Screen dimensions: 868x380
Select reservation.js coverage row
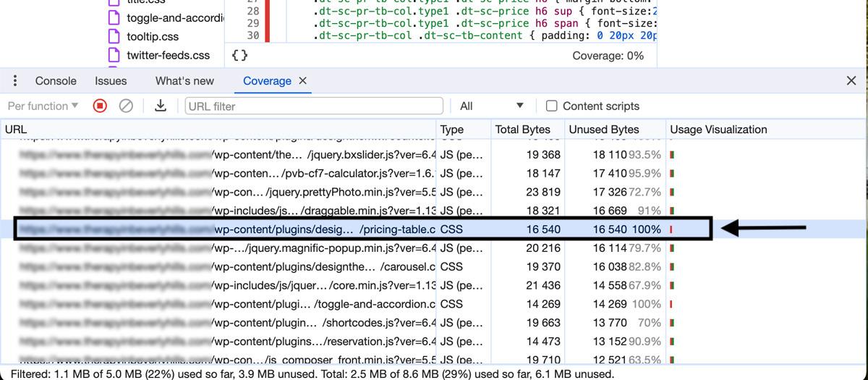[433, 342]
